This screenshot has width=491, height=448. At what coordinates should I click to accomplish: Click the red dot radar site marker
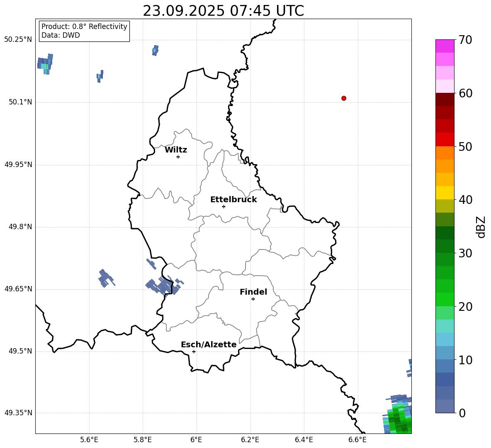(344, 98)
